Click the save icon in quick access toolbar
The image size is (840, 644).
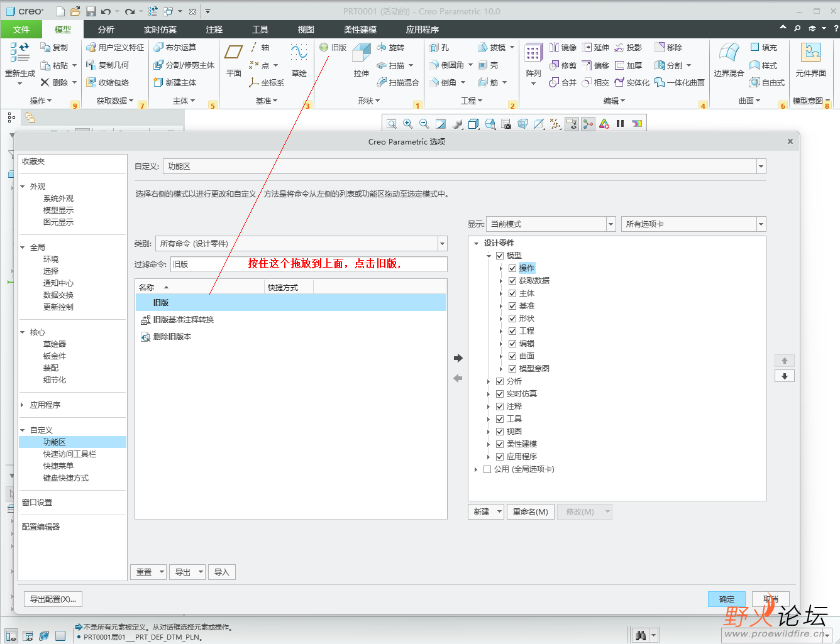pyautogui.click(x=91, y=11)
